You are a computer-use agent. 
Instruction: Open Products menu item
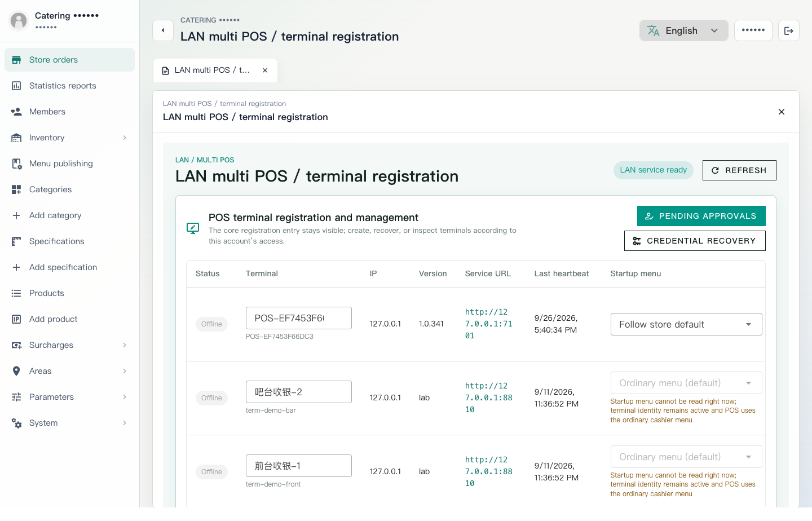69,293
